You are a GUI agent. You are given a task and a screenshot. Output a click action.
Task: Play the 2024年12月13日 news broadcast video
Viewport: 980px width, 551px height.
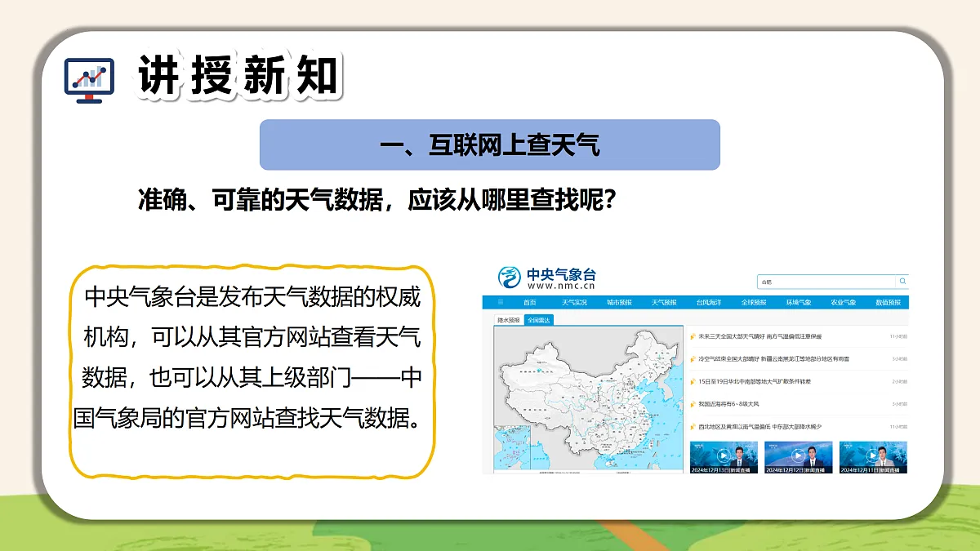[x=724, y=457]
